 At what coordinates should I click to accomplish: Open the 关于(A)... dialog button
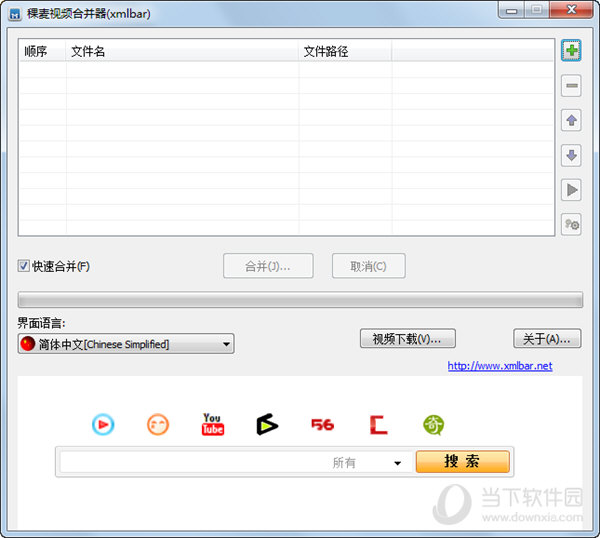coord(547,338)
